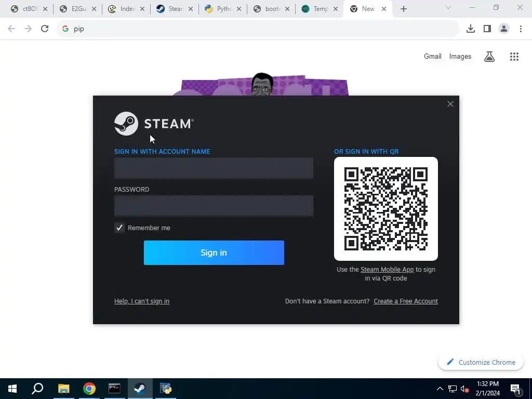Open the network status tray icon
Viewport: 532px width, 399px height.
453,389
